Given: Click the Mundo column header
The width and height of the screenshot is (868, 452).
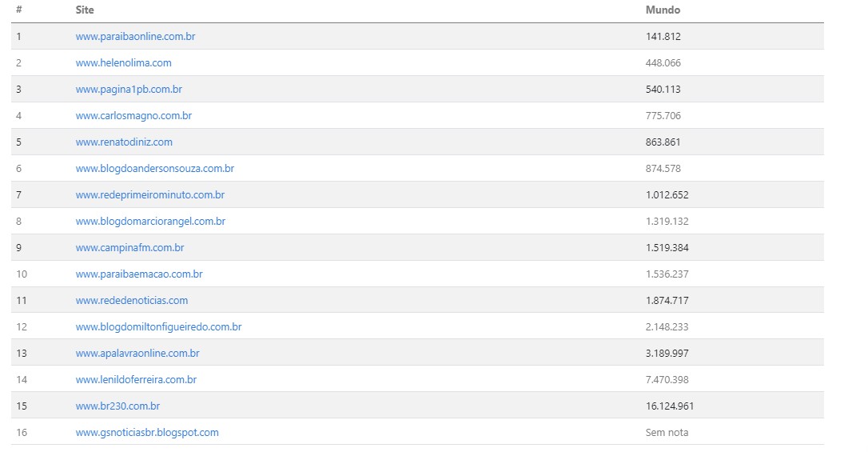Looking at the screenshot, I should [663, 10].
